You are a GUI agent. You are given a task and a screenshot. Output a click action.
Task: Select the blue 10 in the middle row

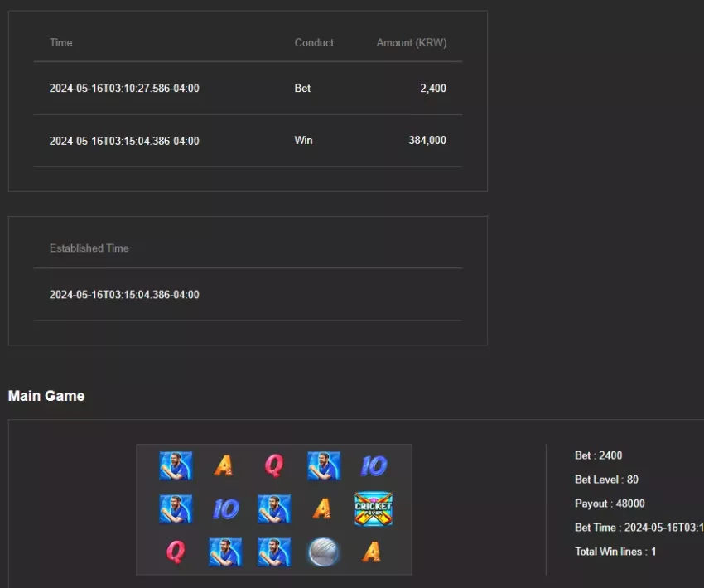point(225,508)
